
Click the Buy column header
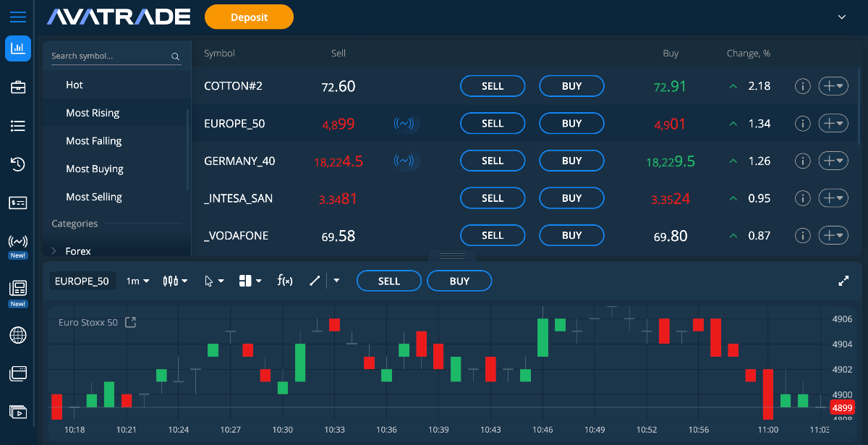[x=671, y=54]
